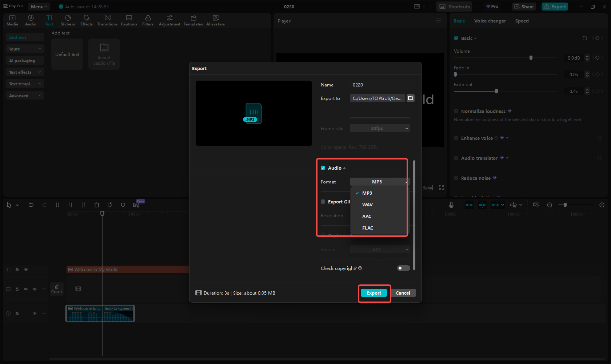This screenshot has height=364, width=611.
Task: Open the preview axis dropdown arrow
Action: 521,205
